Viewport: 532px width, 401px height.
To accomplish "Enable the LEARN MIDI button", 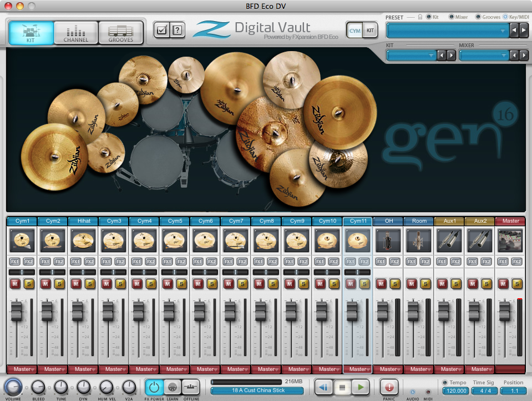I will point(173,387).
